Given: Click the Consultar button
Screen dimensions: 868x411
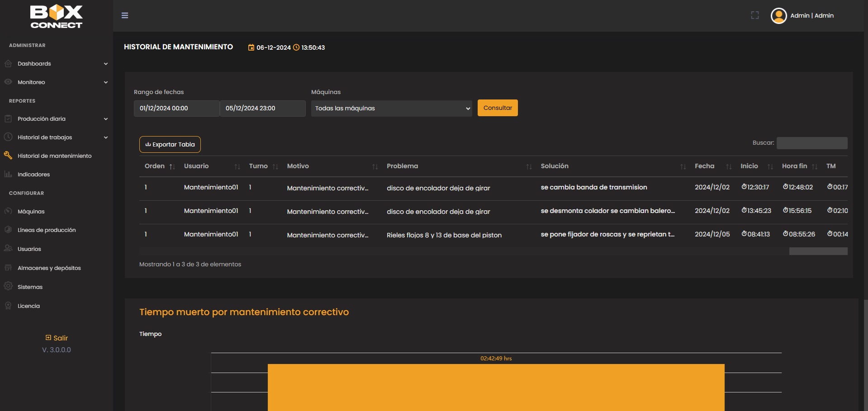Looking at the screenshot, I should pyautogui.click(x=498, y=108).
